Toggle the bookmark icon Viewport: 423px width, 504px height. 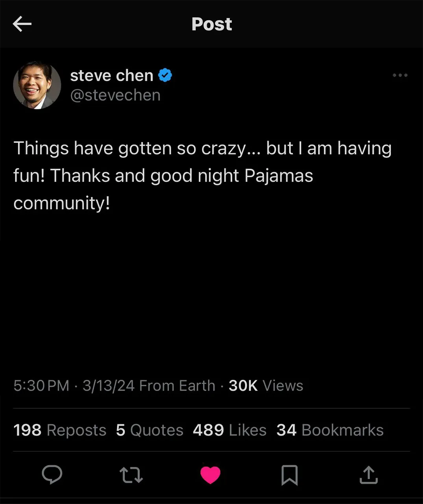[x=289, y=475]
